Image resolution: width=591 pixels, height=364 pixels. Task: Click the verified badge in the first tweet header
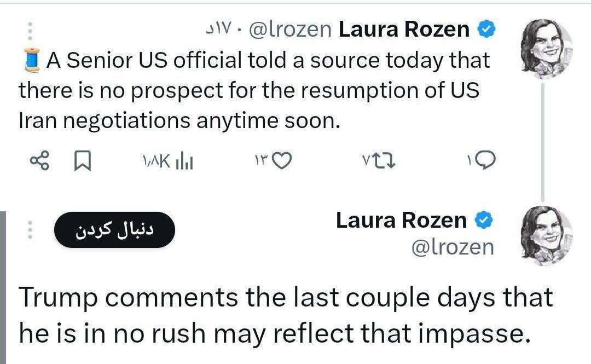pyautogui.click(x=487, y=29)
